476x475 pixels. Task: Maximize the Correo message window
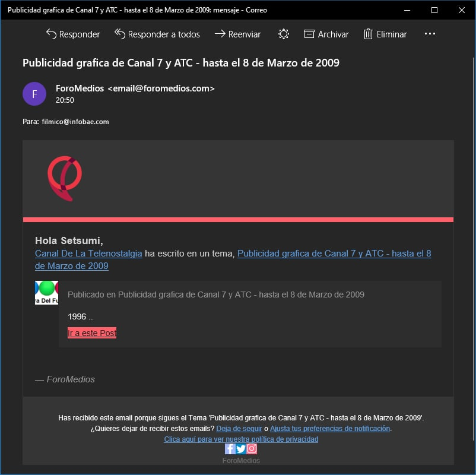pos(434,10)
